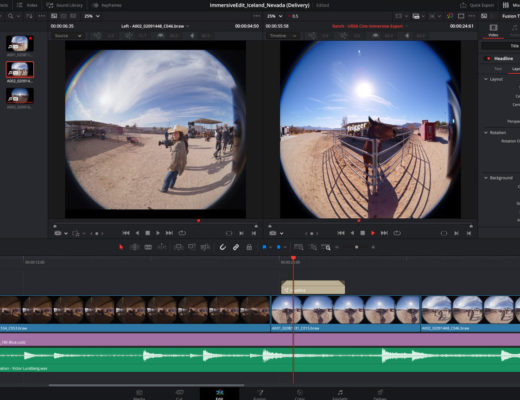Viewport: 520px width, 400px height.
Task: Click the Replace Clip icon
Action: 205,247
